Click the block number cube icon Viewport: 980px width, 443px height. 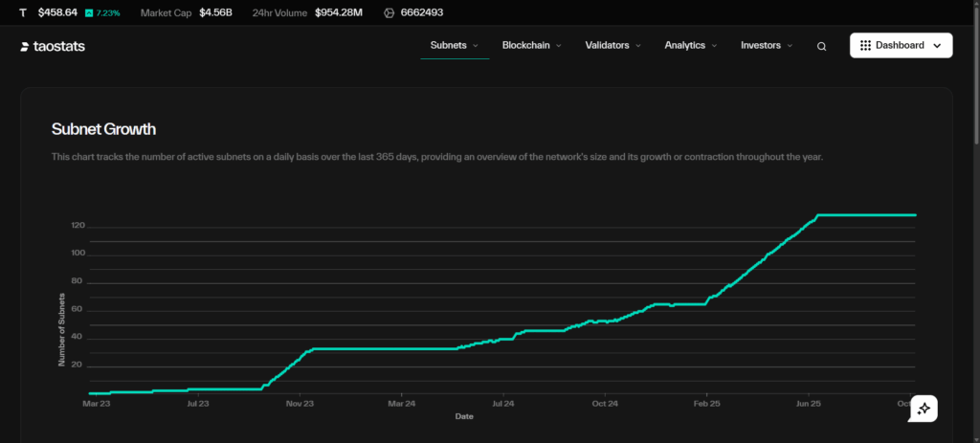pos(389,13)
